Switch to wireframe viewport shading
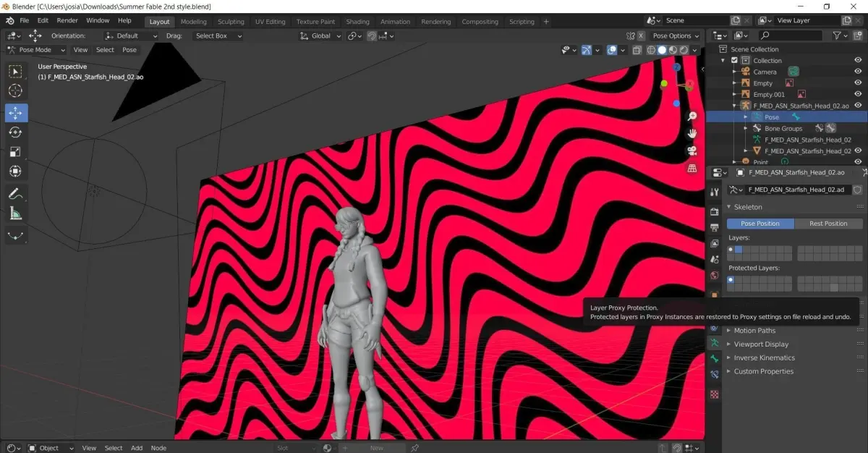This screenshot has height=453, width=868. click(x=651, y=51)
